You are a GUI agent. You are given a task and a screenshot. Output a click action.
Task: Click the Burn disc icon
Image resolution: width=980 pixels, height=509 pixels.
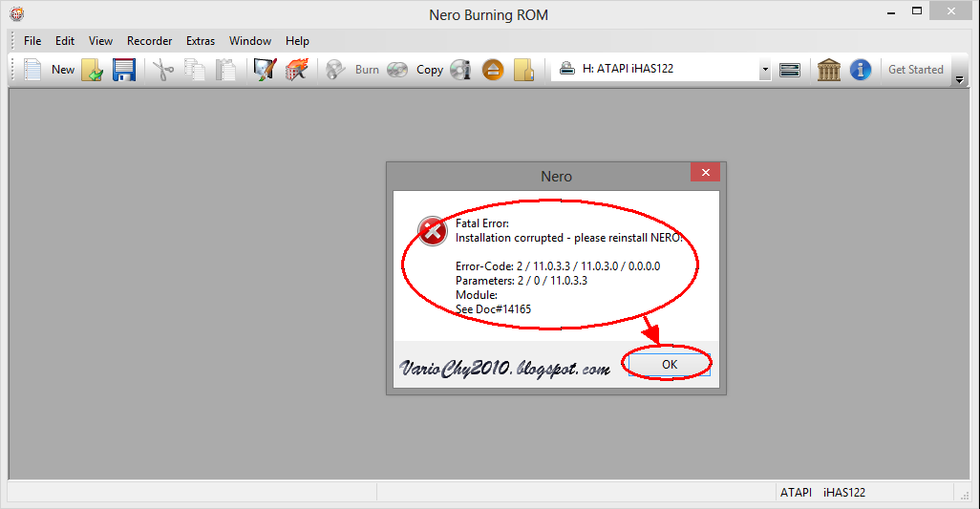click(x=335, y=70)
